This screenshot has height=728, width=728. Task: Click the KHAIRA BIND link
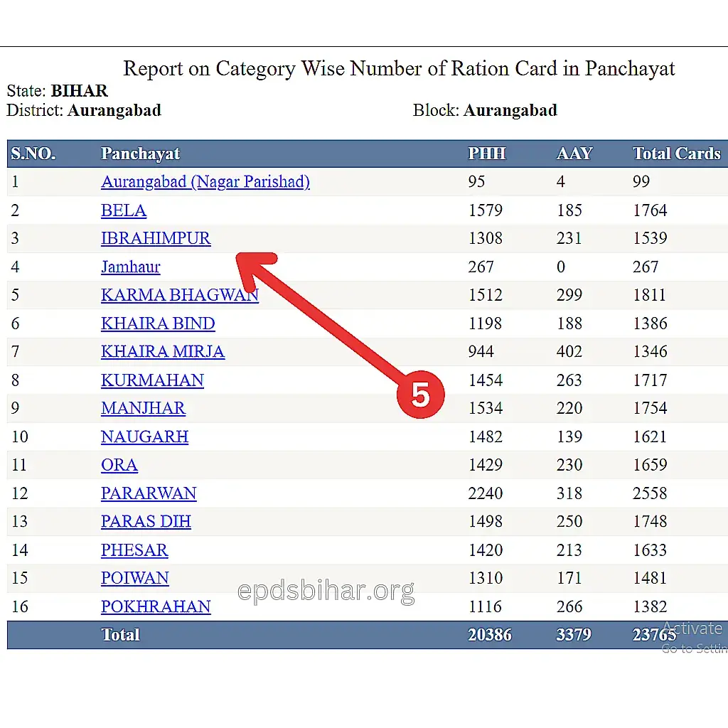[158, 323]
